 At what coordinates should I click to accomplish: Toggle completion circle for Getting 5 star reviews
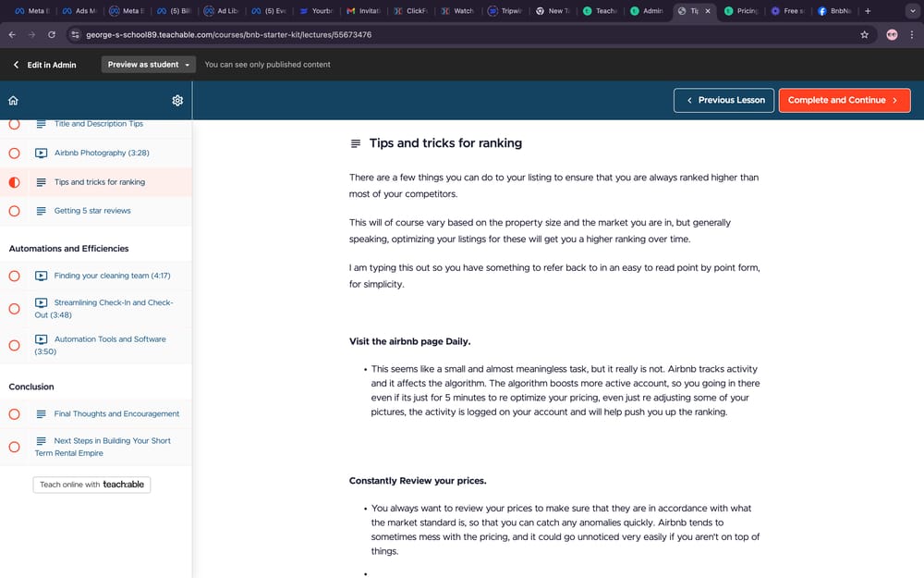pos(14,211)
